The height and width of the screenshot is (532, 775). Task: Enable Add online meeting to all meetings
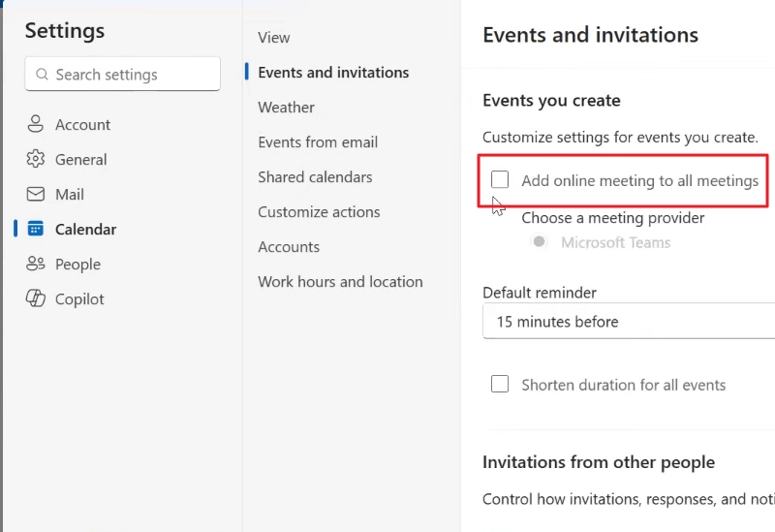click(x=500, y=179)
